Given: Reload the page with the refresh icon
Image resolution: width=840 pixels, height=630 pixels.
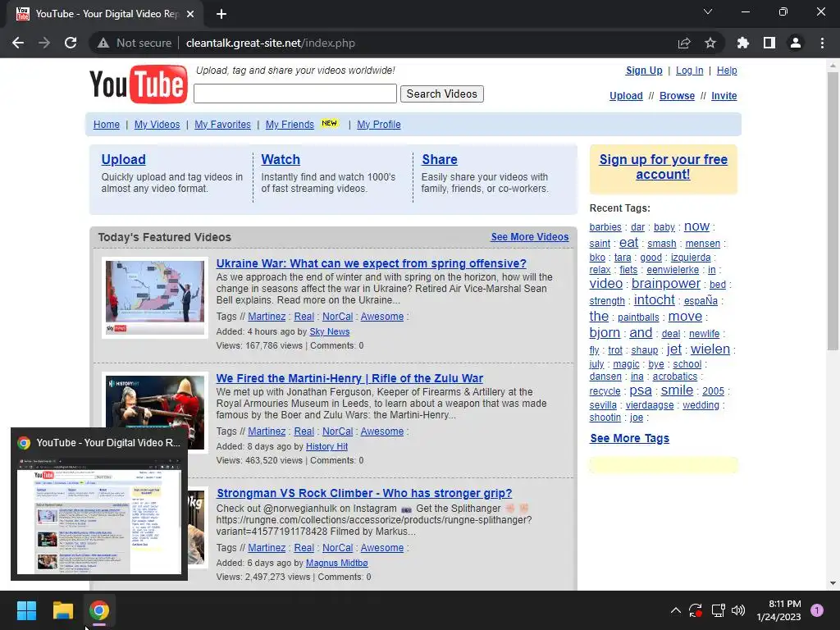Looking at the screenshot, I should [71, 43].
